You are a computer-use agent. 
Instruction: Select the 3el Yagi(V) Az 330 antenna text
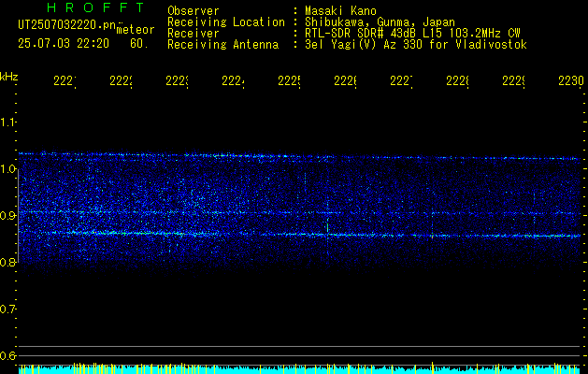coord(416,45)
